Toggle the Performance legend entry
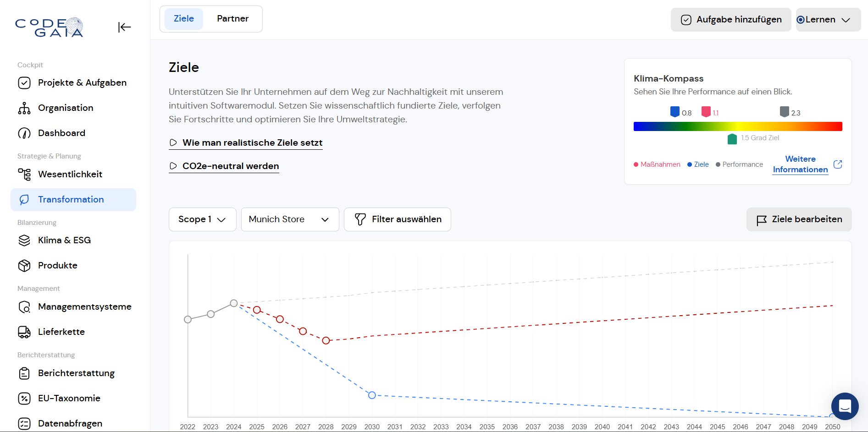868x432 pixels. 739,164
